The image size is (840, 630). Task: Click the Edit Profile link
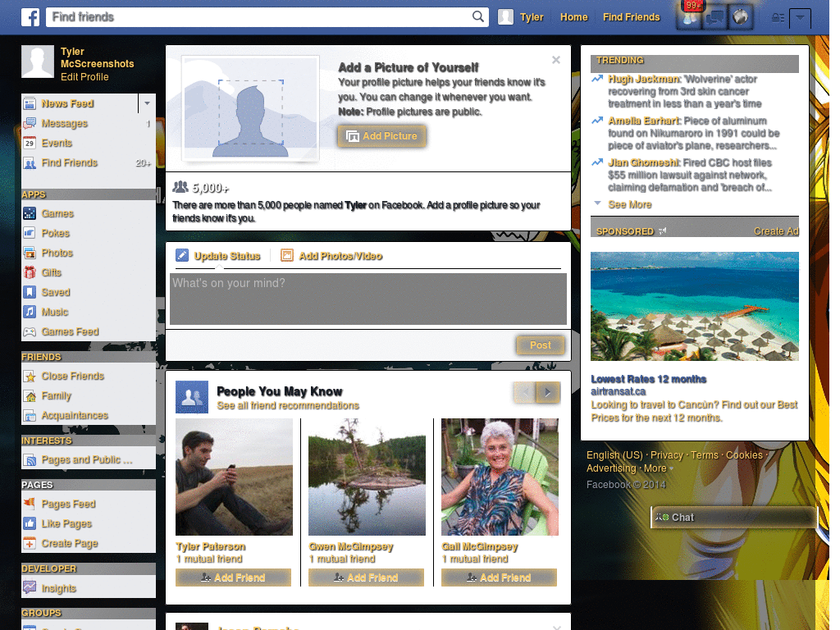[84, 76]
